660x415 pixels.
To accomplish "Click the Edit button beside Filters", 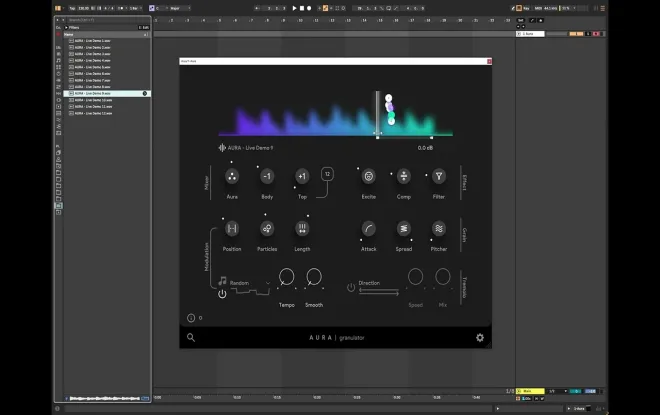I will pyautogui.click(x=144, y=27).
